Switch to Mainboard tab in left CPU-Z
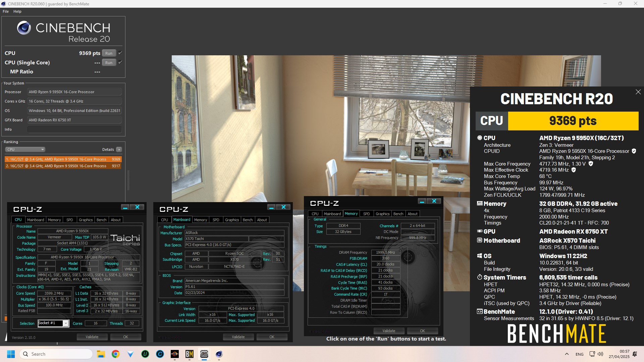This screenshot has height=362, width=644. coord(36,220)
